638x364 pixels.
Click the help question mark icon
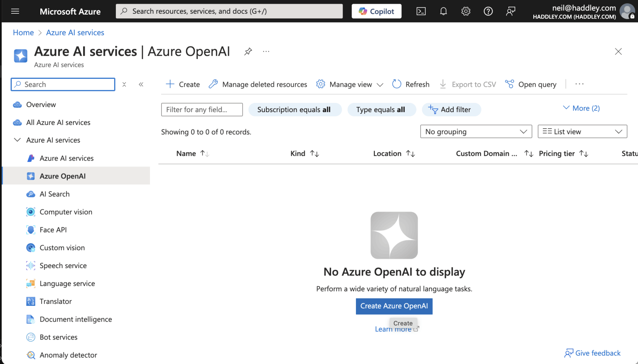(488, 11)
